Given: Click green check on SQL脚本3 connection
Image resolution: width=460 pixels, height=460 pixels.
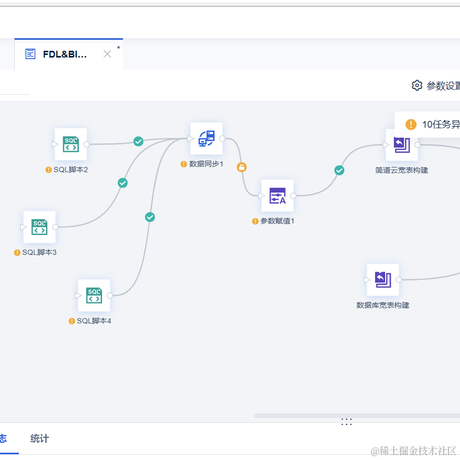Looking at the screenshot, I should pos(123,183).
